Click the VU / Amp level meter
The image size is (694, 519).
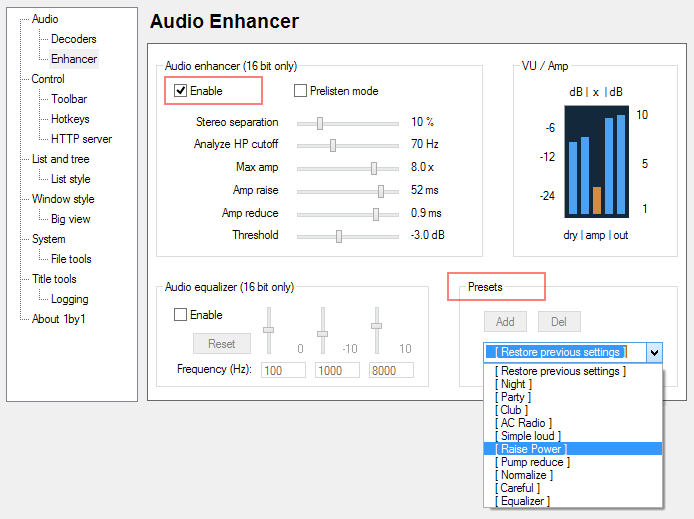pos(596,161)
